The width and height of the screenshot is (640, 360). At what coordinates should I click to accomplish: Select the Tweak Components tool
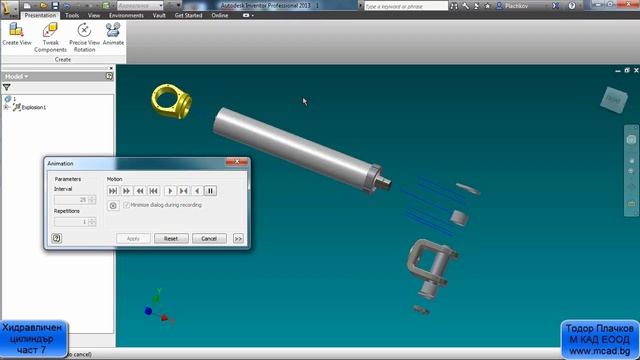point(50,38)
